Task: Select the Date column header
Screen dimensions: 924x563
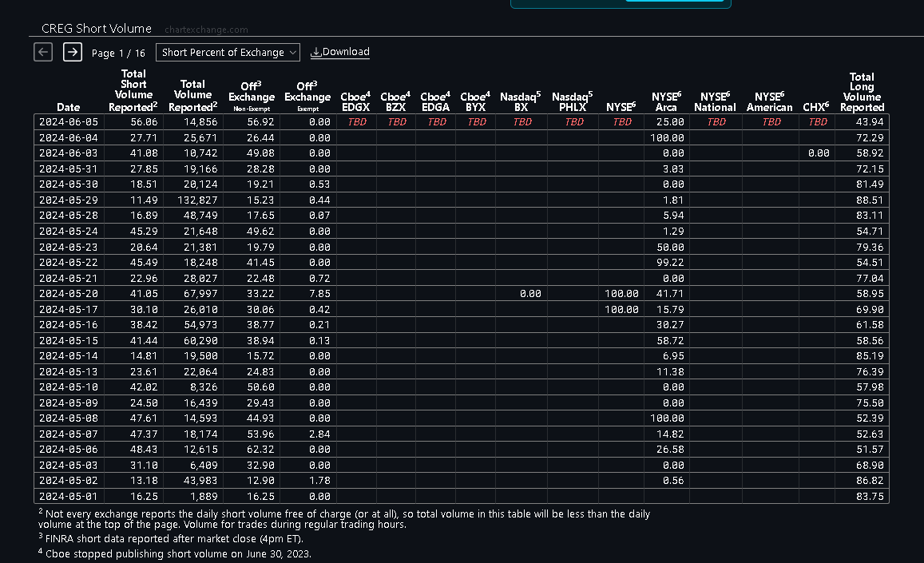Action: click(x=69, y=107)
